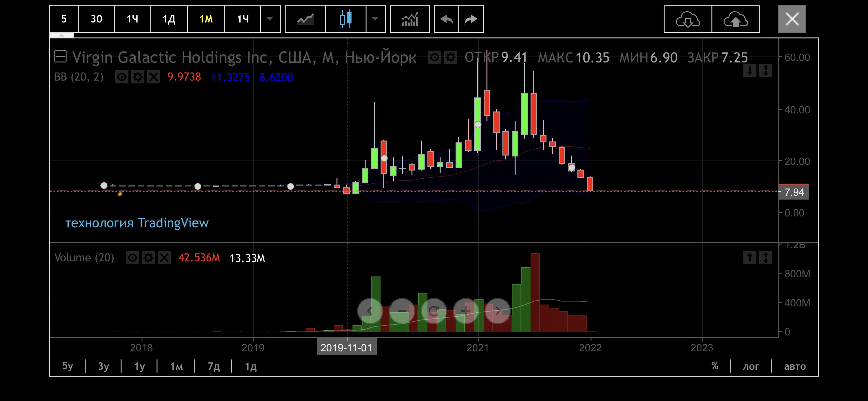
Task: Open Volume (20) indicator settings
Action: tap(148, 258)
